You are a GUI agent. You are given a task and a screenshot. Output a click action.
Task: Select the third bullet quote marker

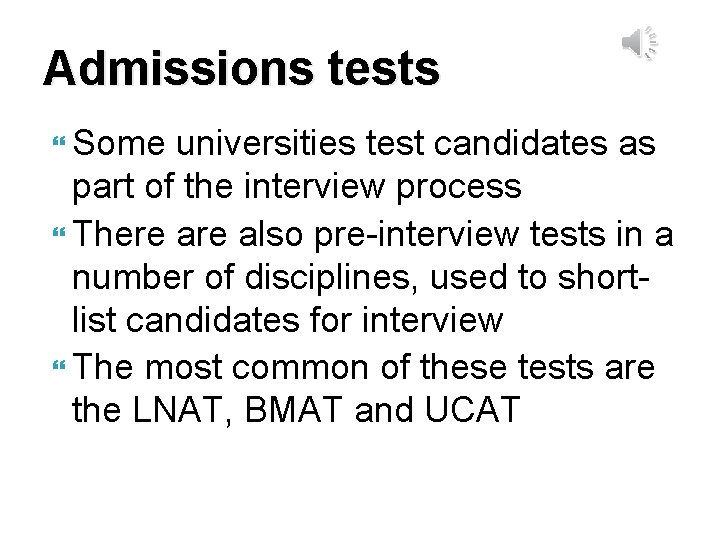coord(59,366)
